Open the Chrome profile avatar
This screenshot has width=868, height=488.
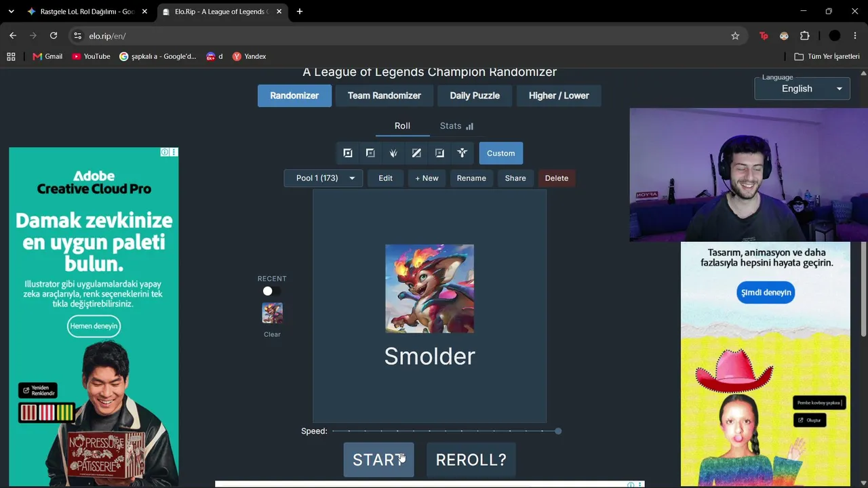[x=835, y=36]
